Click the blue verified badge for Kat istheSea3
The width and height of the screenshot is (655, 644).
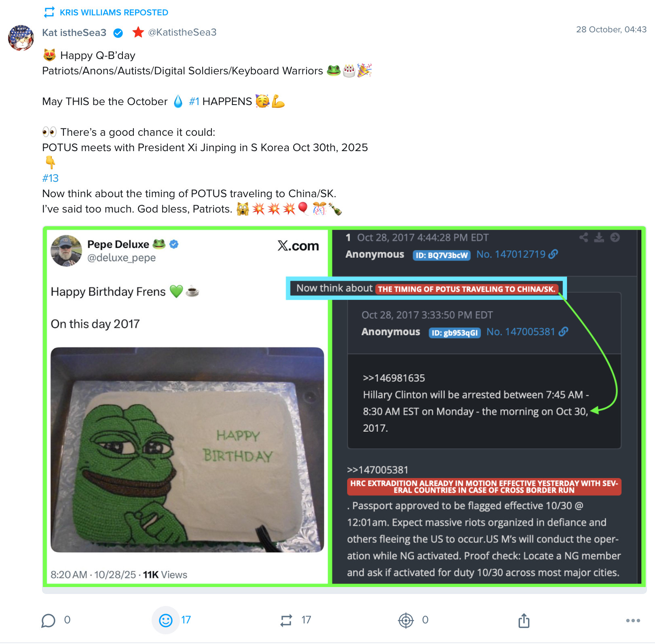tap(118, 33)
